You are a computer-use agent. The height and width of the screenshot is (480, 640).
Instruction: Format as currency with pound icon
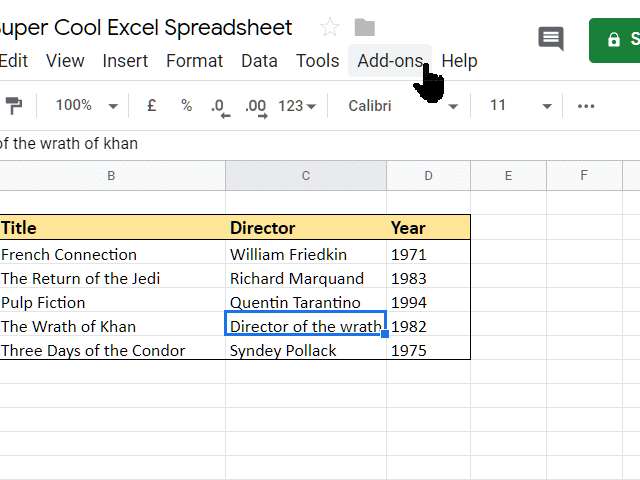tap(152, 106)
